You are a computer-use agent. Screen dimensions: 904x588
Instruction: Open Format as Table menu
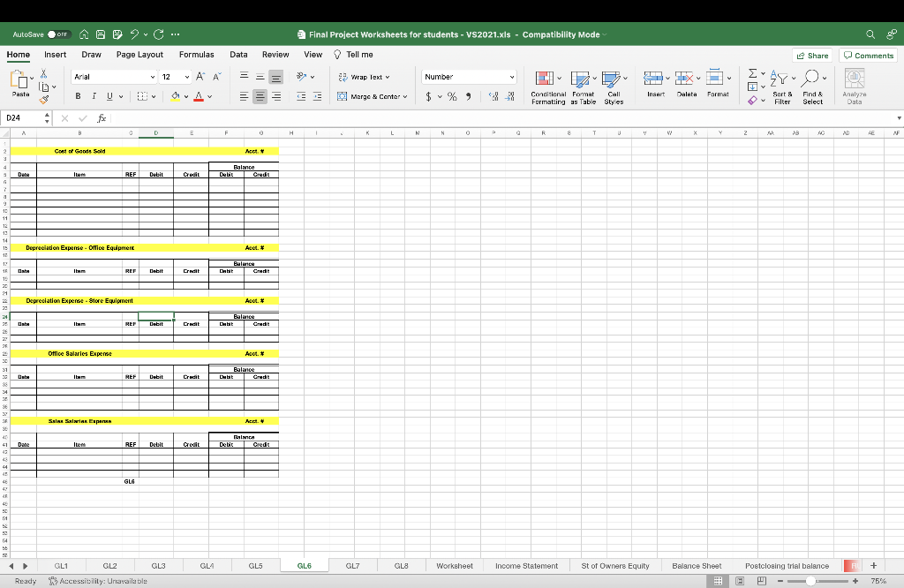click(583, 87)
